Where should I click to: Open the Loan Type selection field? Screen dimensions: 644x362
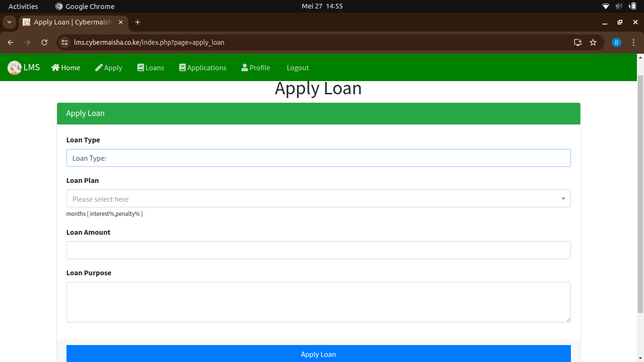[319, 158]
